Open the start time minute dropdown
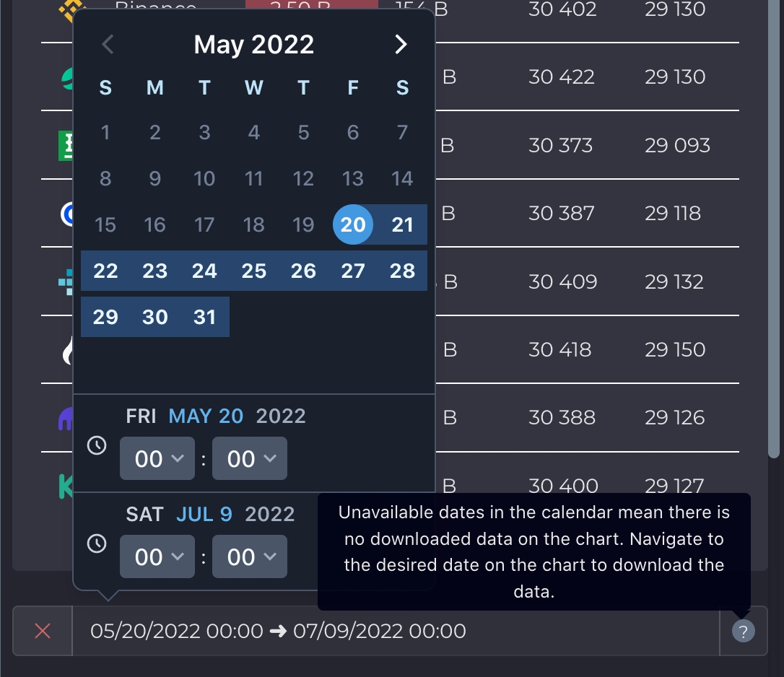The height and width of the screenshot is (677, 784). [250, 458]
